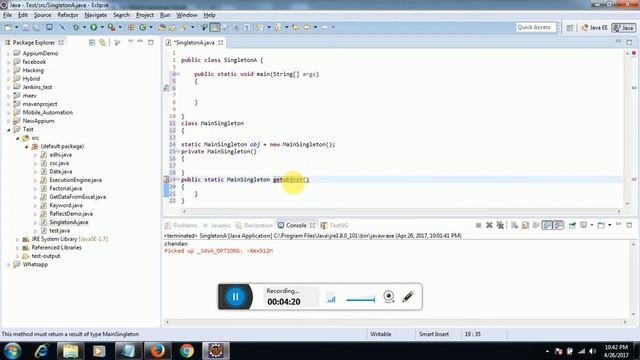Click the recorder volume slider
Screen dimensions: 640x360
click(360, 300)
